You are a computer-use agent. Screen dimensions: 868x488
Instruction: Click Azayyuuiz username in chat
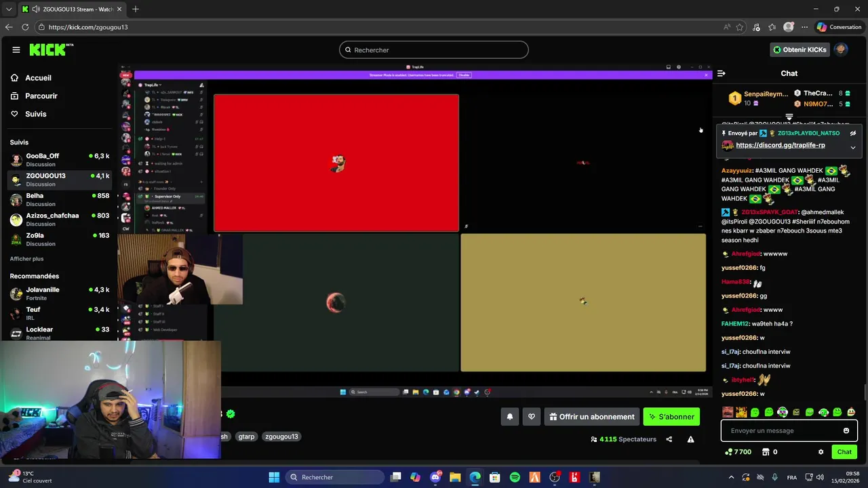click(x=736, y=171)
